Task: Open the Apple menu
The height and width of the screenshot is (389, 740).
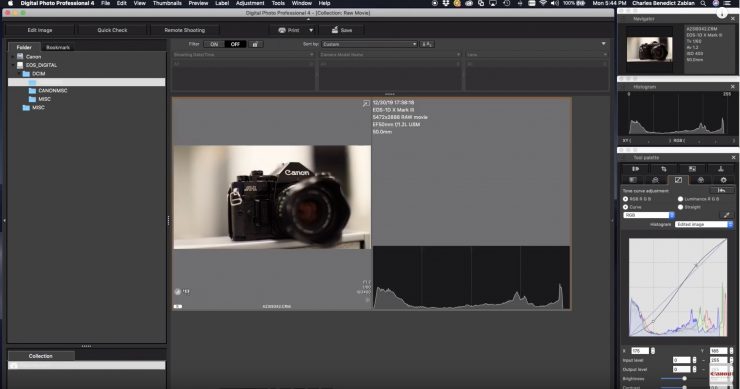Action: click(10, 3)
